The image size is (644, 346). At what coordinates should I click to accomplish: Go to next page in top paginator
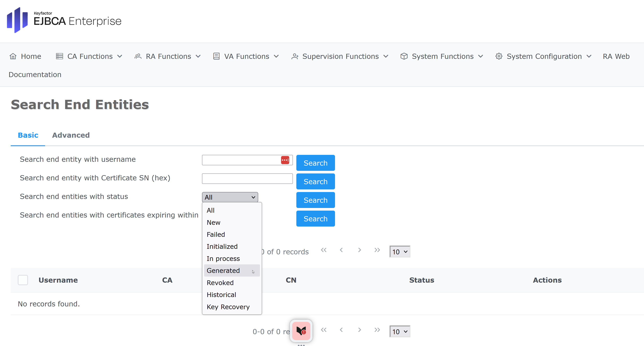pos(359,250)
